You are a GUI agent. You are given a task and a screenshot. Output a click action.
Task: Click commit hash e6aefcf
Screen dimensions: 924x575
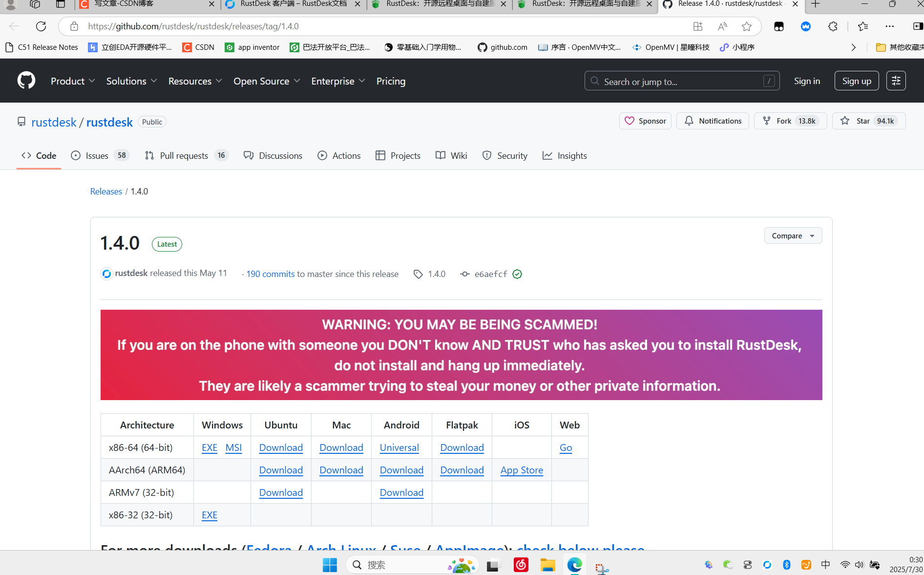pos(491,274)
